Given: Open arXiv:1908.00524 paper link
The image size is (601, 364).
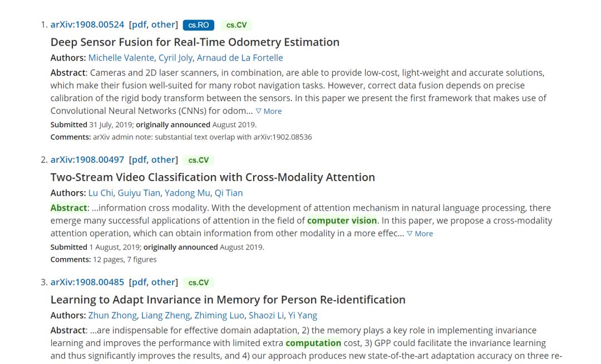Looking at the screenshot, I should point(87,25).
